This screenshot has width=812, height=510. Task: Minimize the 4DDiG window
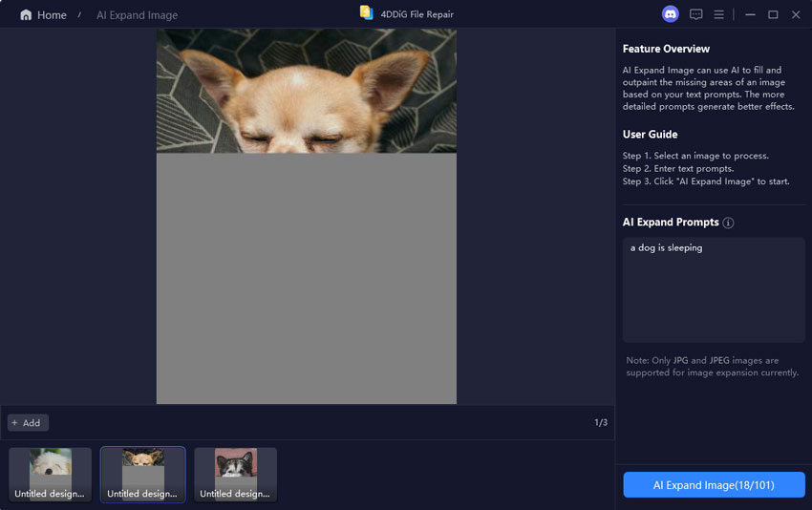click(750, 14)
